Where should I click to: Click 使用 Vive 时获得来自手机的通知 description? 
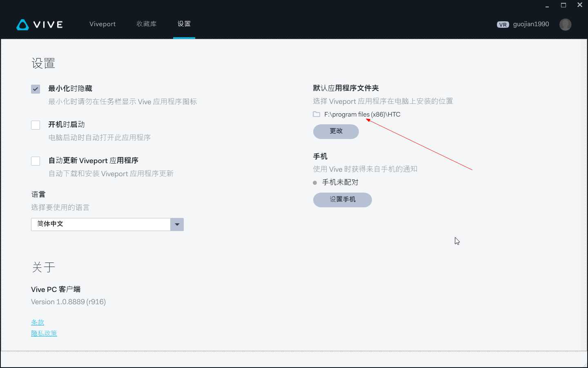point(365,169)
